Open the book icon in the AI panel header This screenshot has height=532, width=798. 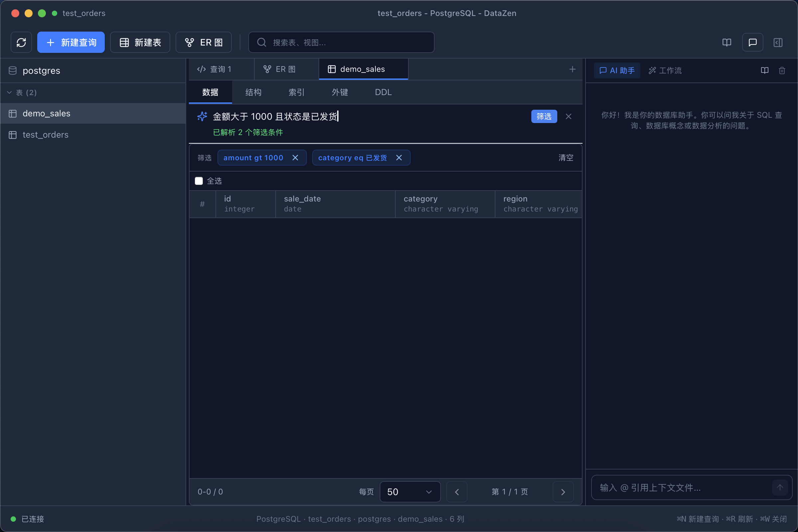coord(764,70)
